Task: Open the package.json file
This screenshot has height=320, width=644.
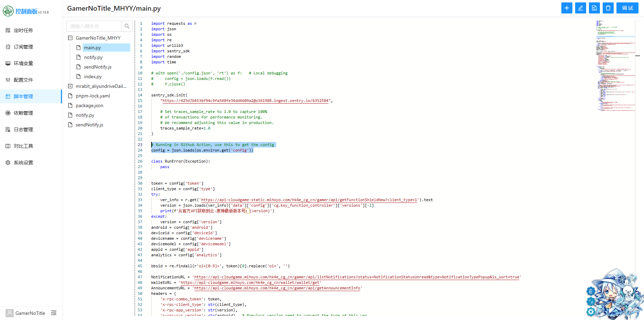Action: [89, 105]
